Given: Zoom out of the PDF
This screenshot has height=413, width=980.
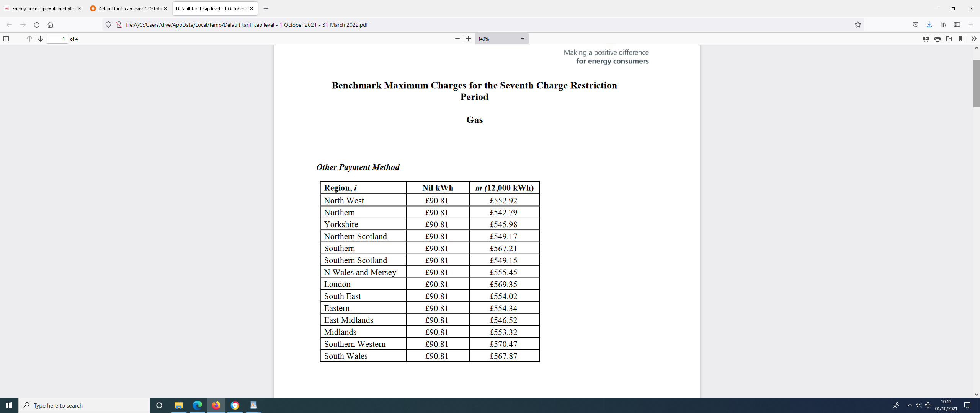Looking at the screenshot, I should tap(457, 39).
